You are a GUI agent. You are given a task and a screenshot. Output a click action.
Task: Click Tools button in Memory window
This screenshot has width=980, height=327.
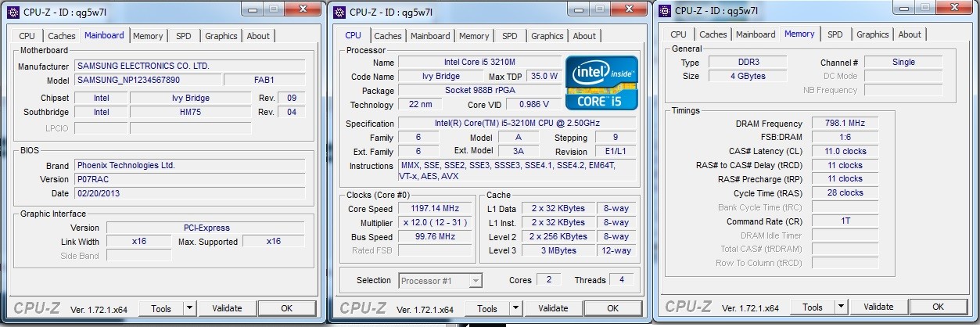pyautogui.click(x=813, y=307)
